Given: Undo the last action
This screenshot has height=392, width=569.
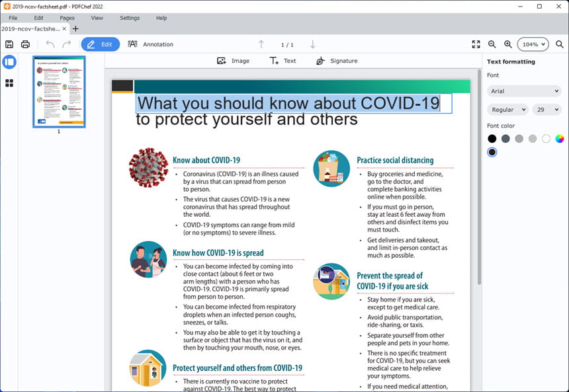Looking at the screenshot, I should point(50,44).
